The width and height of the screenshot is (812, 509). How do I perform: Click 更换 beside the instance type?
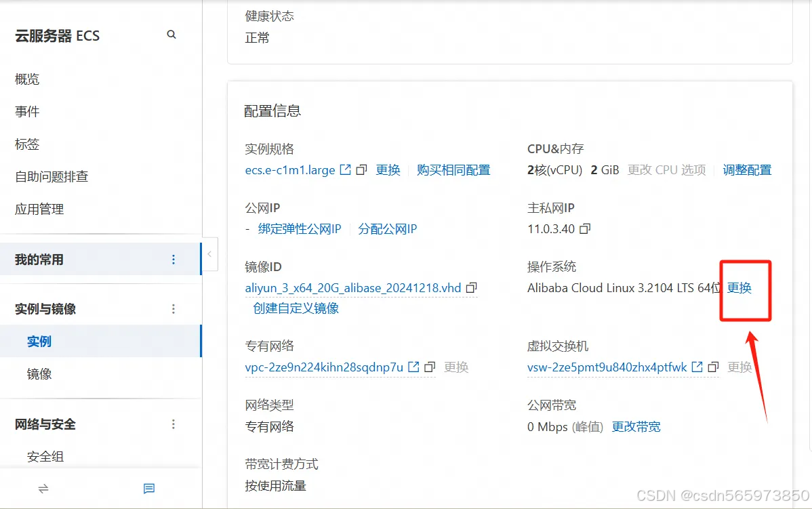pos(388,170)
